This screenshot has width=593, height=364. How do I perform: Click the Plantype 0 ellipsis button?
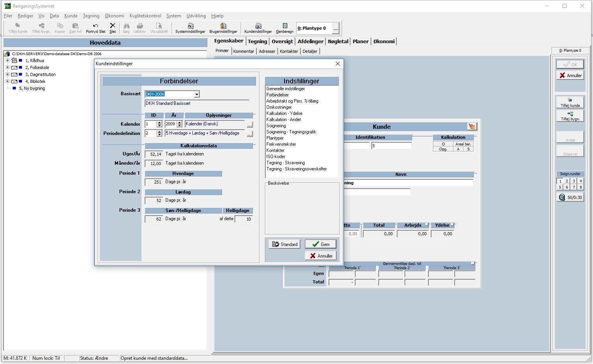coord(336,28)
